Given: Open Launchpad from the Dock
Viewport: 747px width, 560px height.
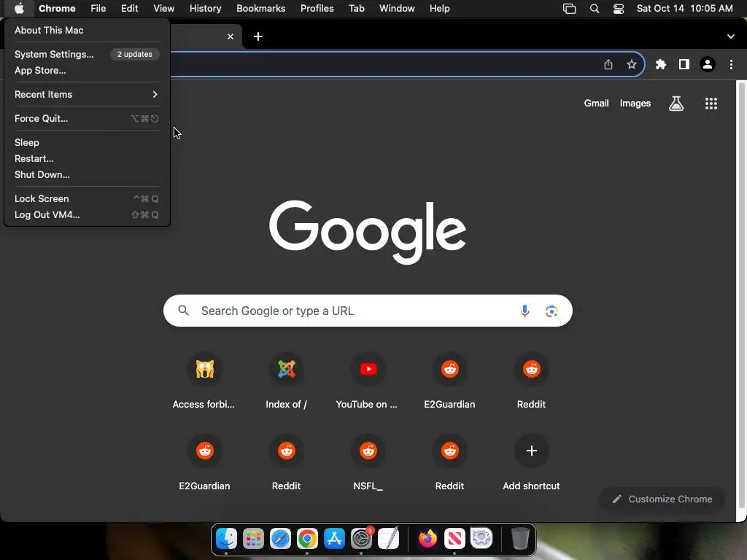Looking at the screenshot, I should click(x=253, y=539).
